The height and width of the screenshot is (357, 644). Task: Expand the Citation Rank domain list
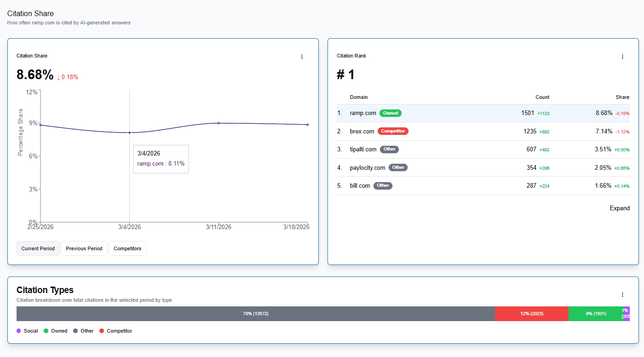pos(620,208)
